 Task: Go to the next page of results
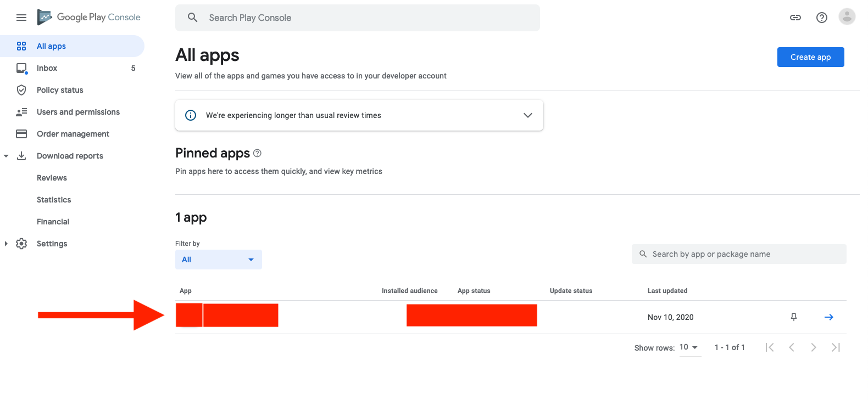point(814,347)
